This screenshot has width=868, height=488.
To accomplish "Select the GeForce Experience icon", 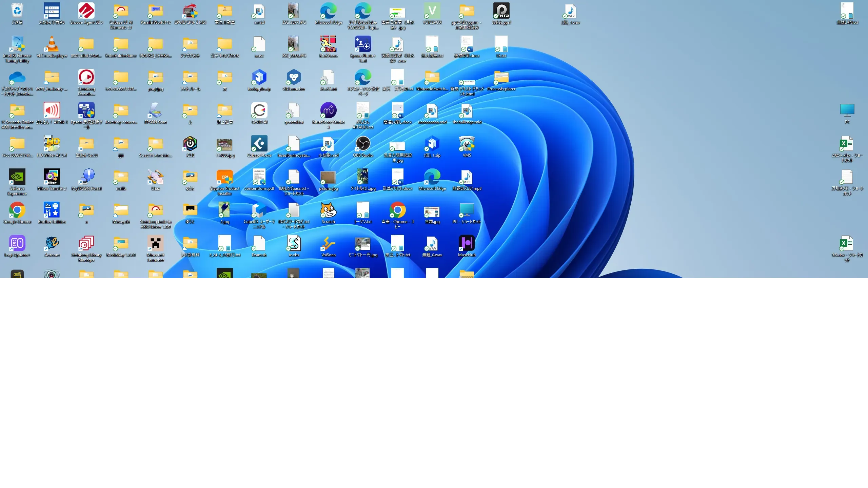I will [x=17, y=177].
